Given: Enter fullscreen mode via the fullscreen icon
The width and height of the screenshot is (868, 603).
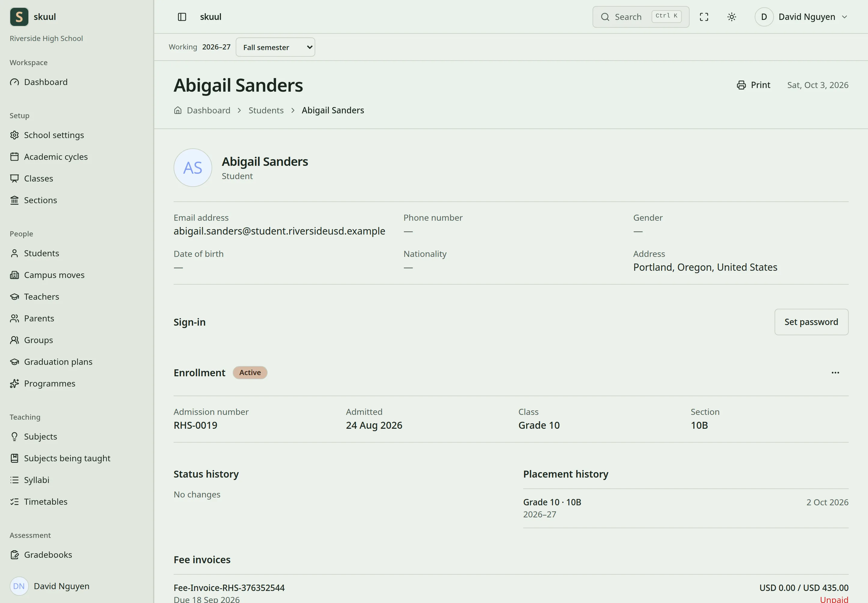Looking at the screenshot, I should [x=704, y=17].
